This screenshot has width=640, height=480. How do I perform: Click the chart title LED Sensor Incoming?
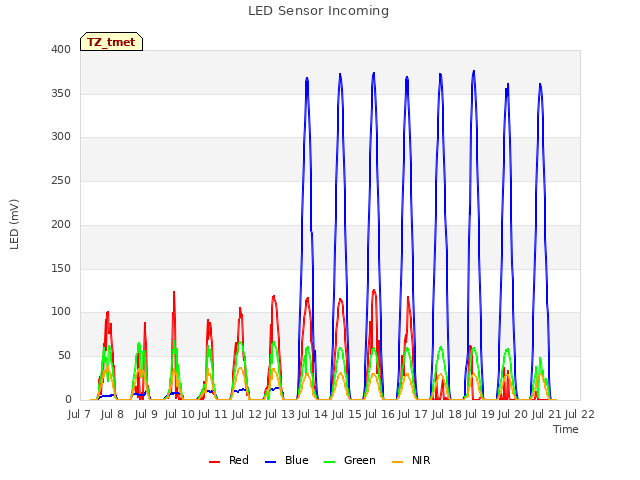tap(318, 11)
